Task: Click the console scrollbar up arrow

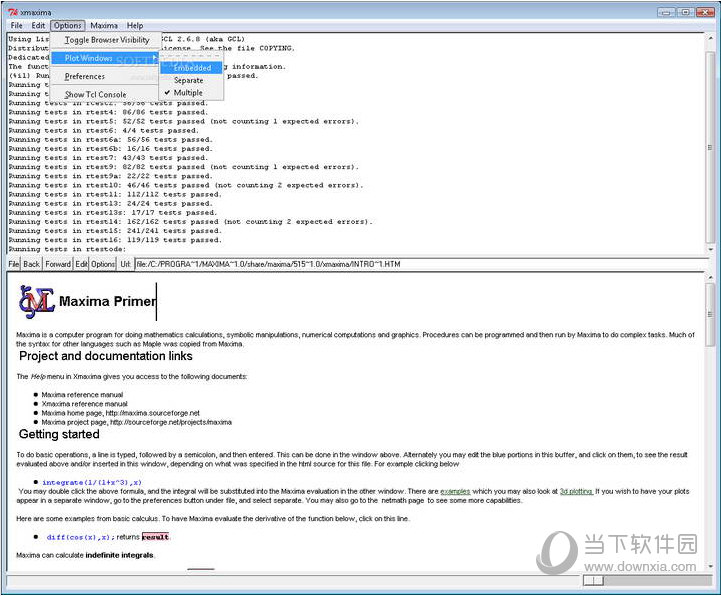Action: (710, 38)
